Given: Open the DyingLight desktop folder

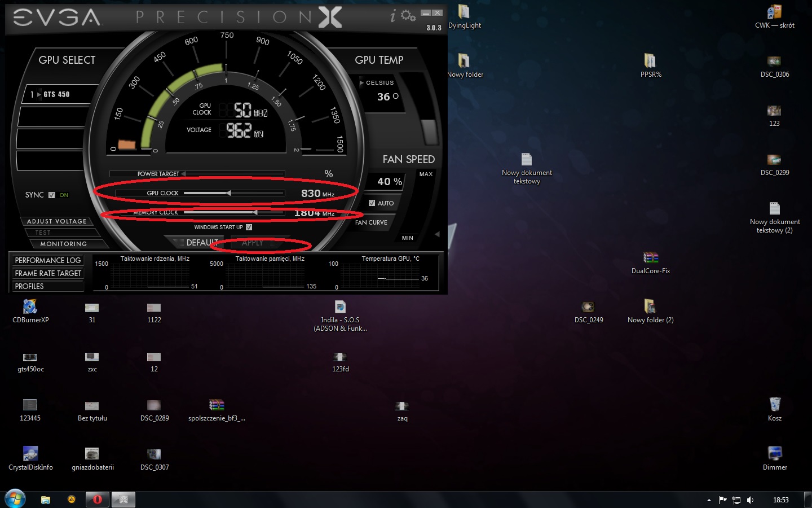Looking at the screenshot, I should (464, 17).
